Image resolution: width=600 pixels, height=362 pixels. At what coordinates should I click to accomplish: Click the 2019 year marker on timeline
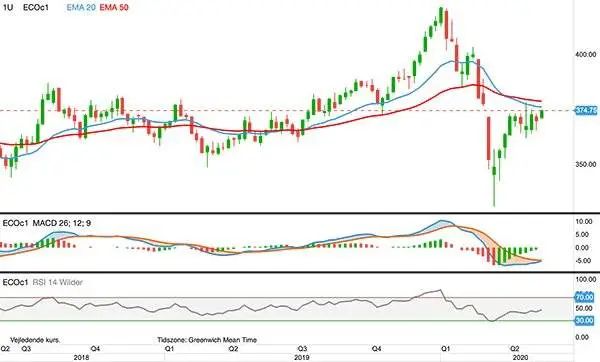[302, 357]
